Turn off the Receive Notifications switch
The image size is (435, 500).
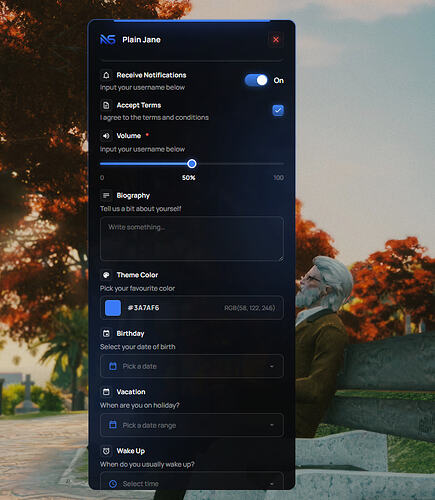click(256, 80)
